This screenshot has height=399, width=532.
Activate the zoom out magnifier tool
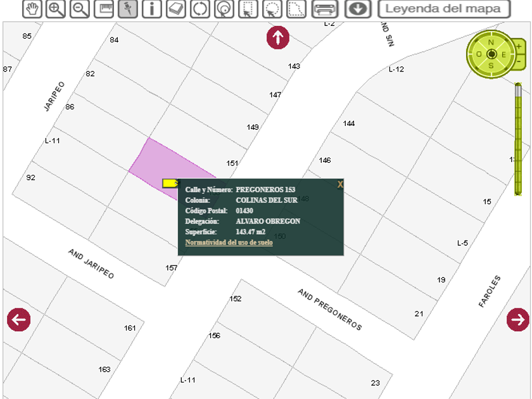80,8
